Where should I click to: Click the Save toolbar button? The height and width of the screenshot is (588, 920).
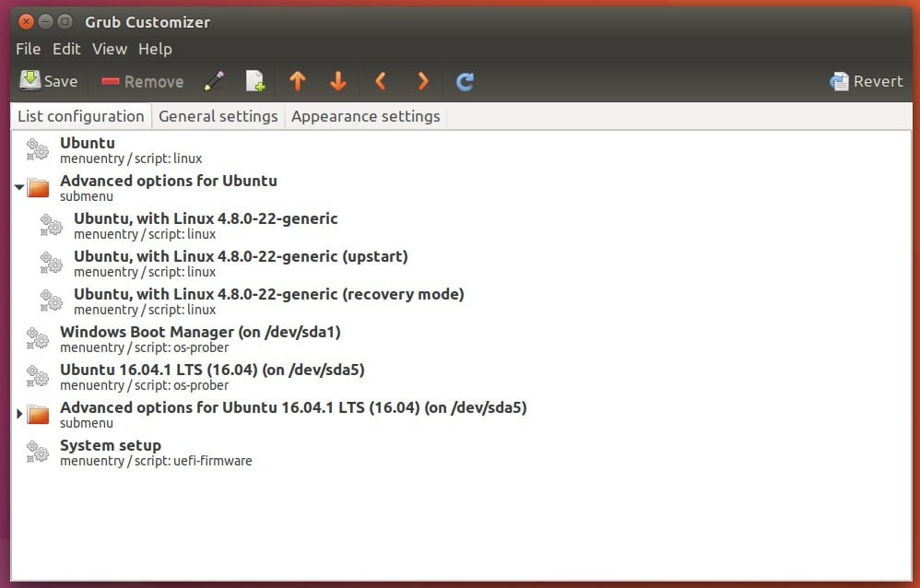49,81
